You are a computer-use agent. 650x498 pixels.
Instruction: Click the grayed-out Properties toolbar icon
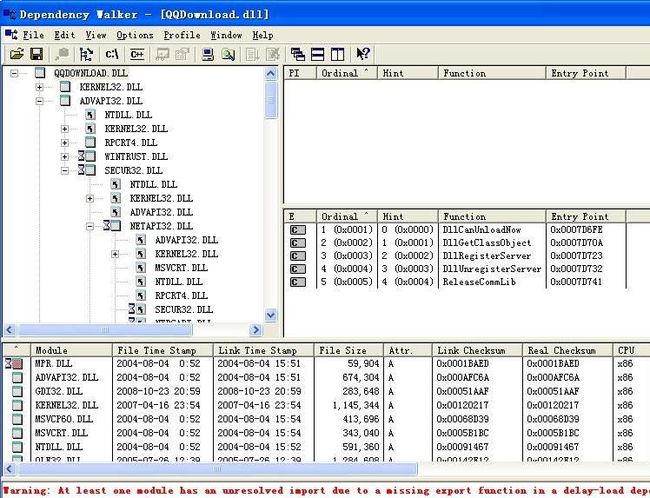pyautogui.click(x=182, y=54)
